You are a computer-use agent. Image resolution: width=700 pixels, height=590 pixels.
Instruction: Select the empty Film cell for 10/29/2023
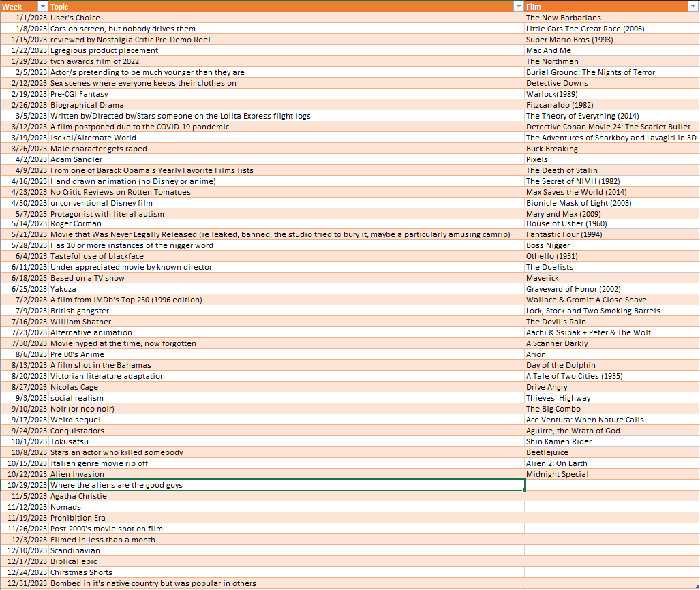(x=611, y=485)
